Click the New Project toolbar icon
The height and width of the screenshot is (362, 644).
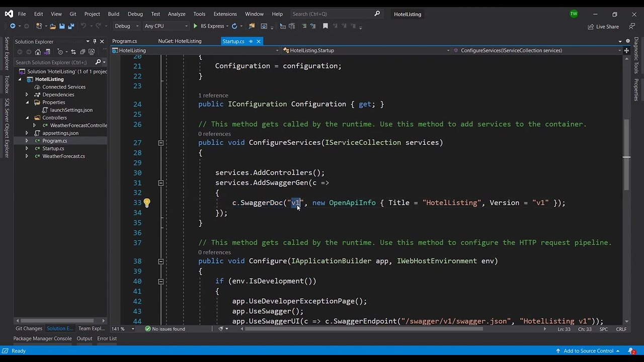coord(39,26)
